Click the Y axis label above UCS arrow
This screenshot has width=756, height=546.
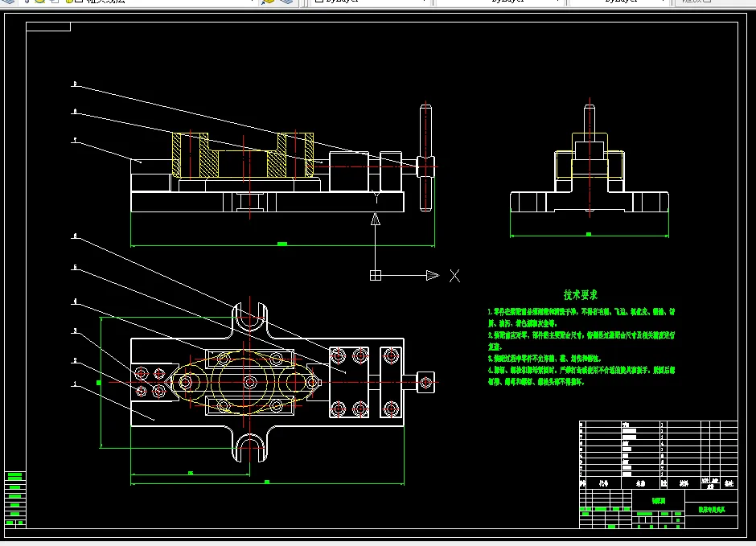pyautogui.click(x=376, y=197)
